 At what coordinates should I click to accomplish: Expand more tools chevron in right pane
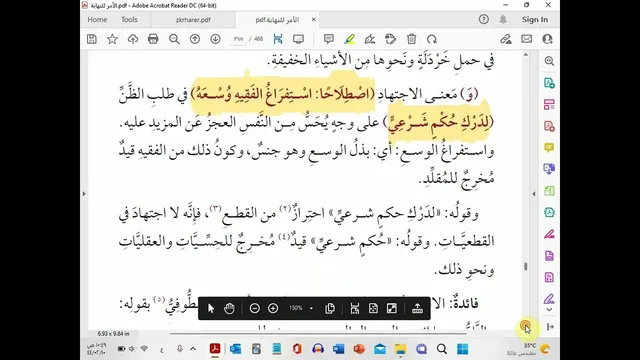click(x=549, y=310)
